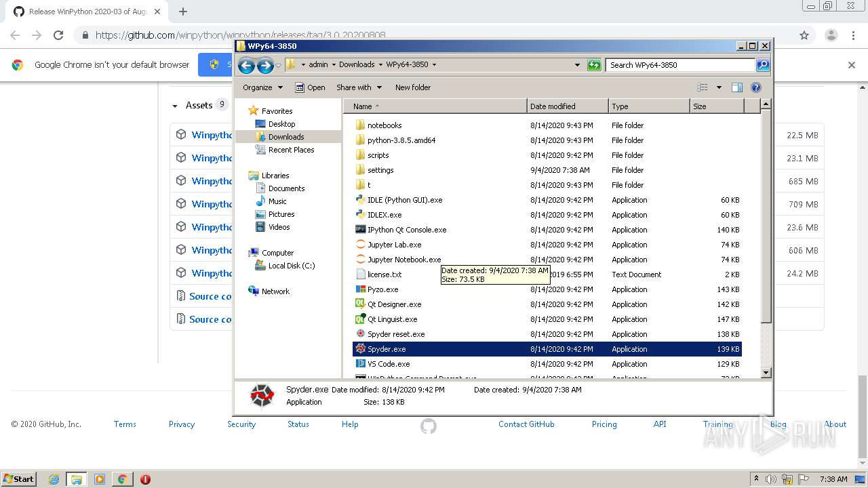Switch to the Release WinPython Chrome tab
The image size is (868, 488).
[x=88, y=12]
